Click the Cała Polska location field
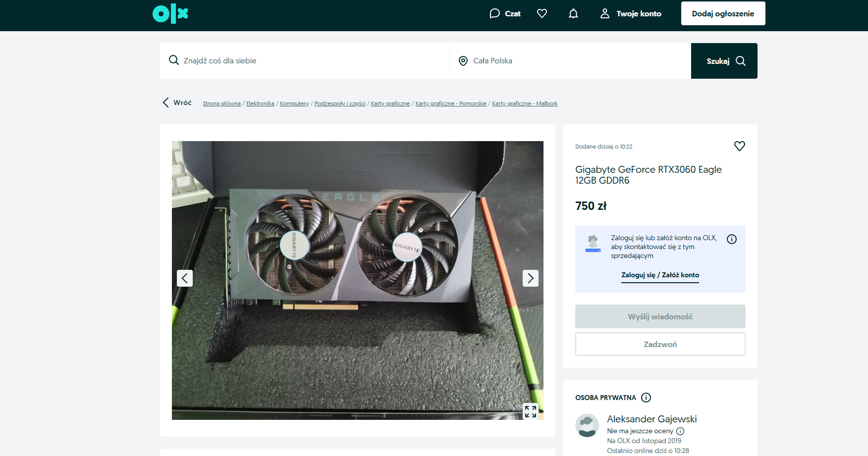The height and width of the screenshot is (456, 868). (570, 61)
